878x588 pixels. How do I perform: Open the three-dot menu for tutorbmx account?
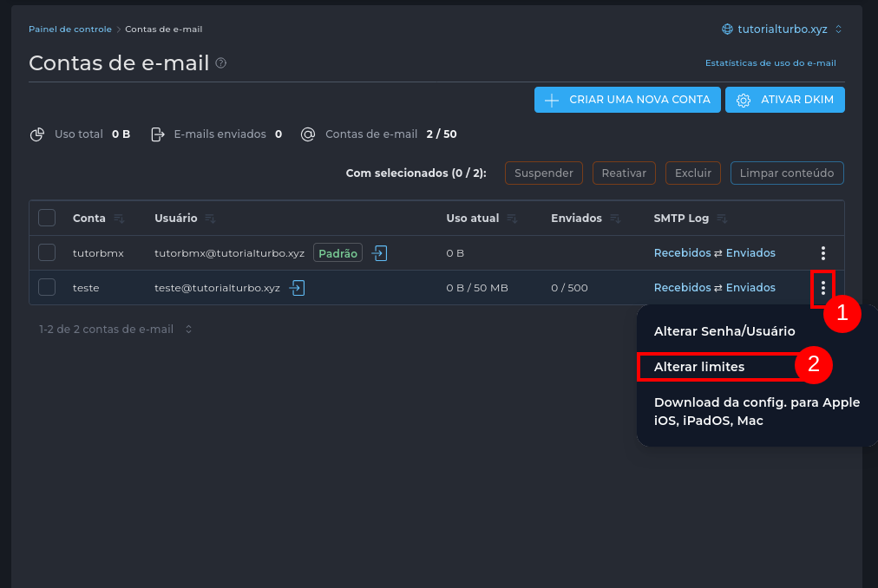[822, 253]
